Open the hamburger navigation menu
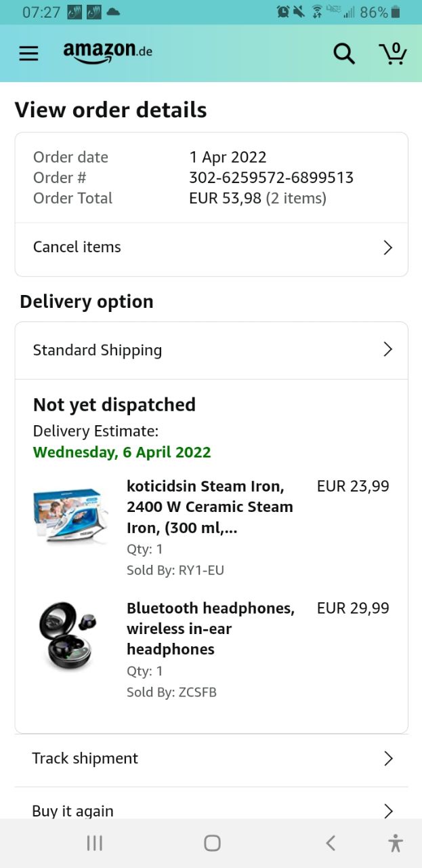The height and width of the screenshot is (868, 422). pyautogui.click(x=28, y=54)
